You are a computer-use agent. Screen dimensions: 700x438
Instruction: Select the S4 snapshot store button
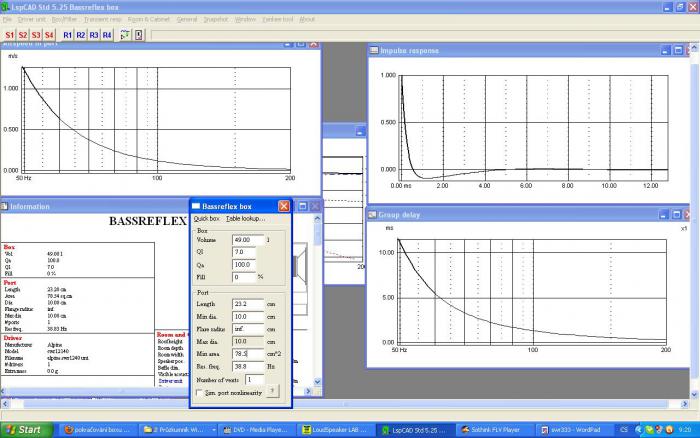[49, 35]
